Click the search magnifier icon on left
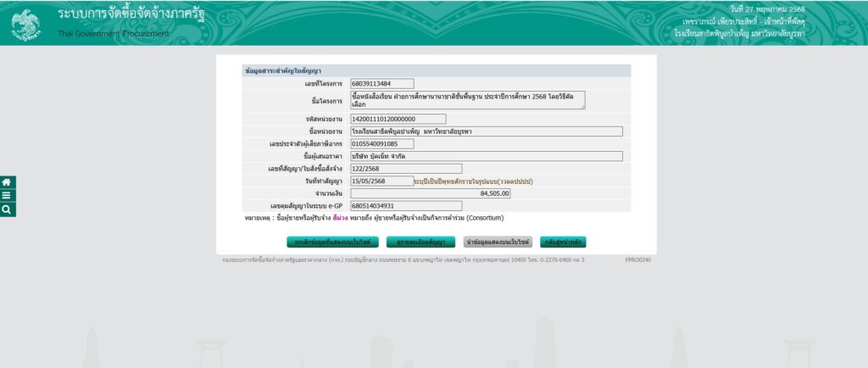Image resolution: width=868 pixels, height=368 pixels. (x=7, y=209)
